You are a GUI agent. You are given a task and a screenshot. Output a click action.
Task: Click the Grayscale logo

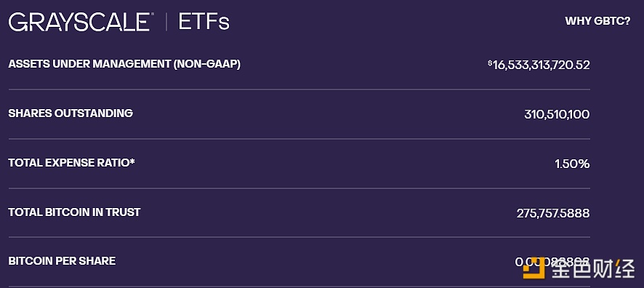pos(79,23)
